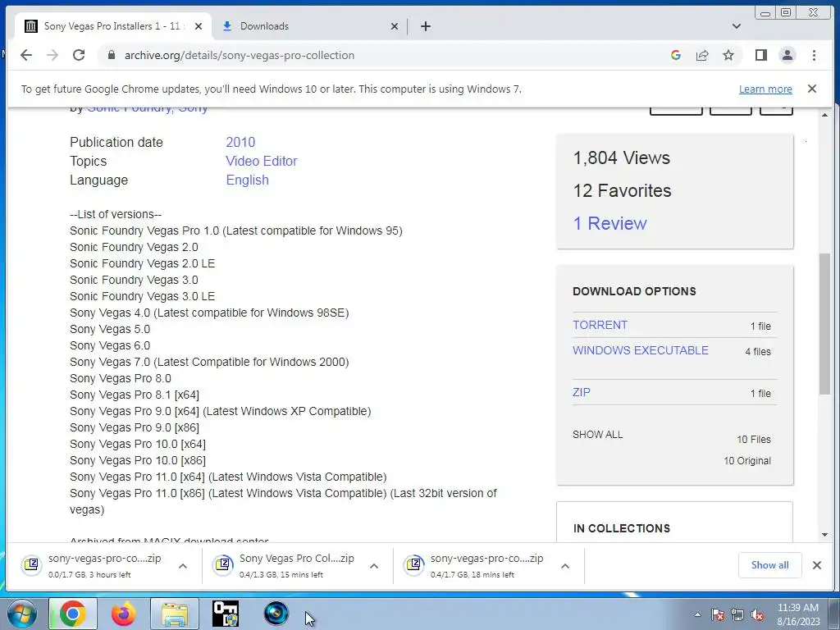Click Sony Vegas Pro 11.0 [x64] line
Screen dimensions: 840x630
(228, 477)
